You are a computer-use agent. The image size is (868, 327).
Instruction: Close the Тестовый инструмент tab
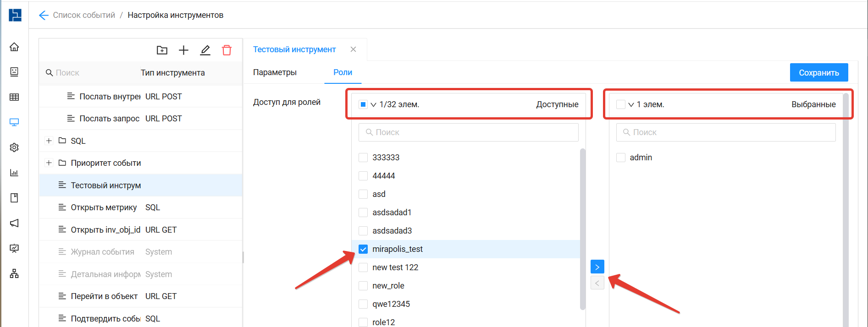(x=353, y=49)
